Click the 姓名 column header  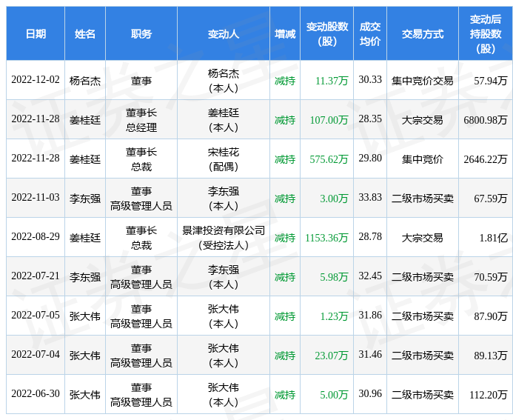tap(85, 34)
